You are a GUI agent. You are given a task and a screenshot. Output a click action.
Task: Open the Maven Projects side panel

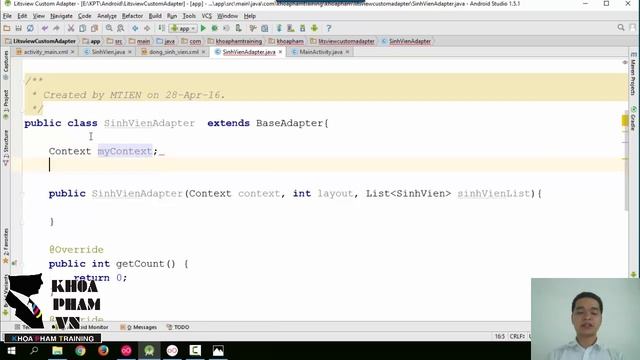(x=633, y=74)
